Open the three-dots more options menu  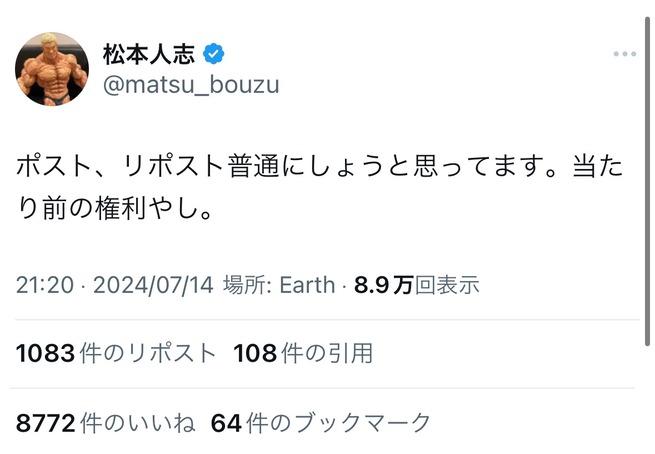(625, 54)
